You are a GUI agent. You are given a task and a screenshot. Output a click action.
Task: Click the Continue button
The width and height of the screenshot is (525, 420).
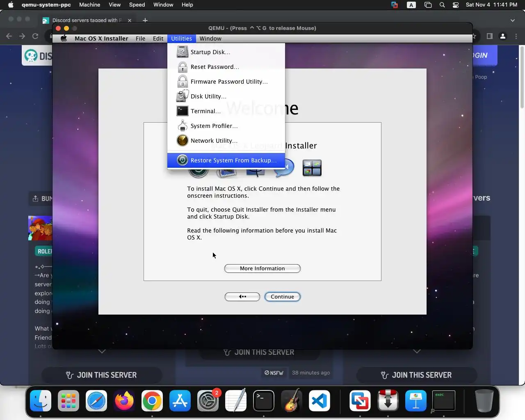pyautogui.click(x=282, y=297)
